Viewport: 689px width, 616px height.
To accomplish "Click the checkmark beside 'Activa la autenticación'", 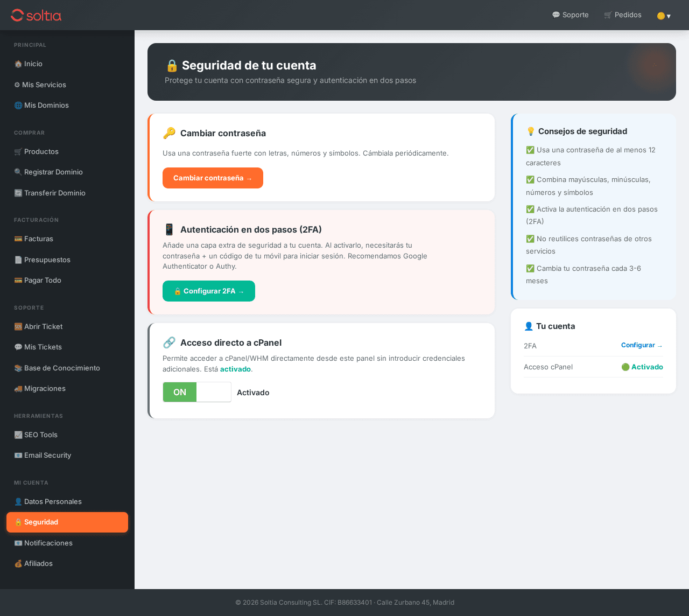I will click(x=530, y=209).
